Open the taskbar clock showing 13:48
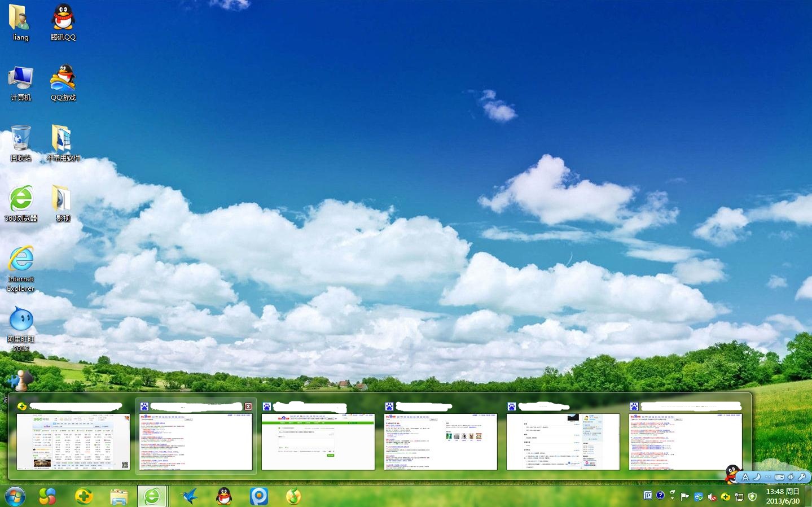Image resolution: width=812 pixels, height=507 pixels. 783,496
